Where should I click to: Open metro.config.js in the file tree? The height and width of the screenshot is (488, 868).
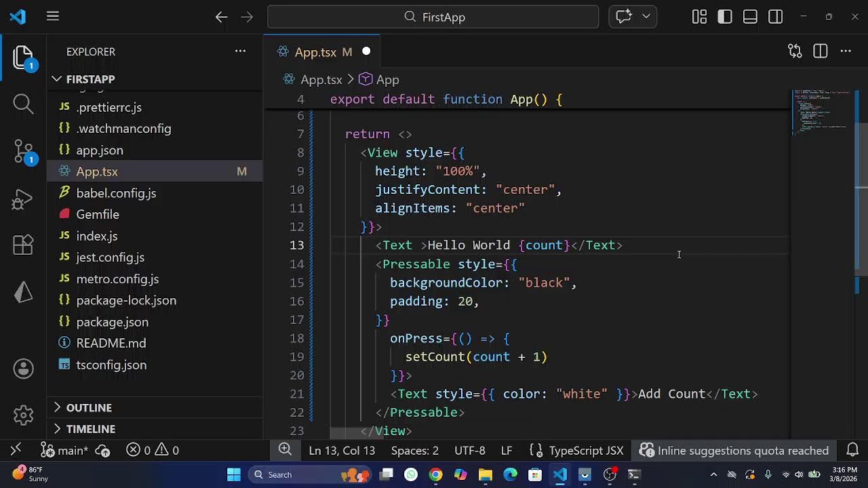[155, 279]
